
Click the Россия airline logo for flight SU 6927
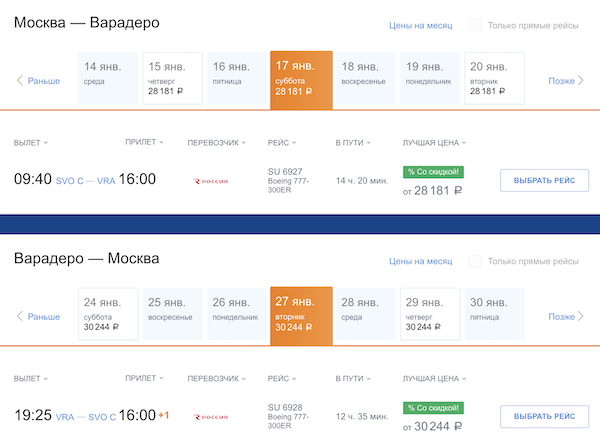pyautogui.click(x=211, y=181)
